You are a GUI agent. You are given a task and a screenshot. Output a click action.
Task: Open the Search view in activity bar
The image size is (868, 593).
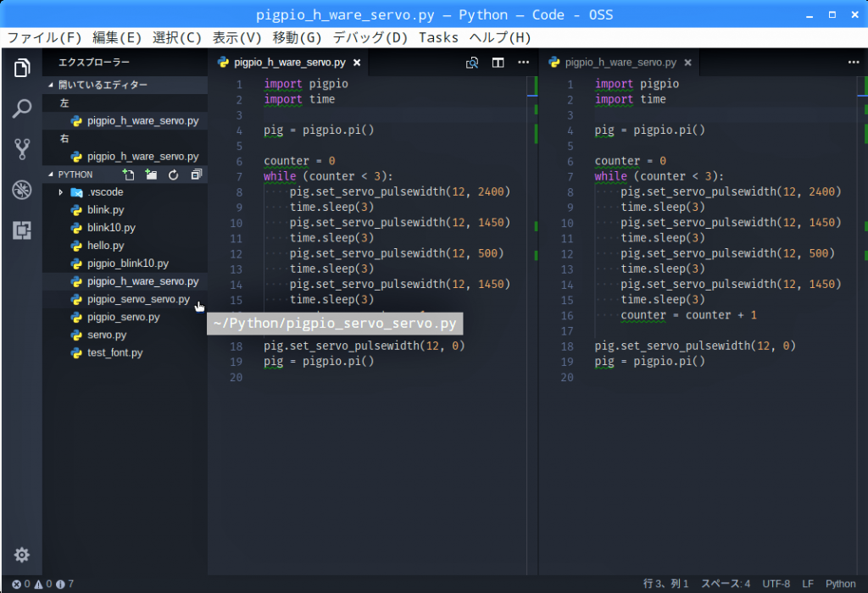click(22, 108)
